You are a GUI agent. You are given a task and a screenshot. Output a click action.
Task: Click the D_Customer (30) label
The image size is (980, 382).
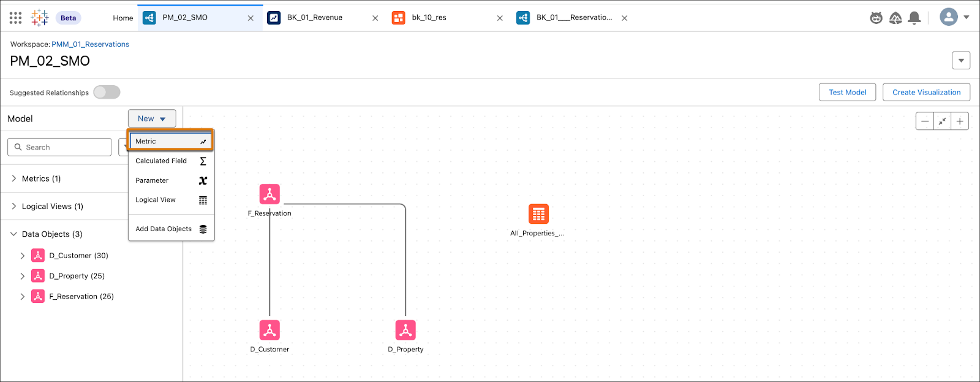78,256
